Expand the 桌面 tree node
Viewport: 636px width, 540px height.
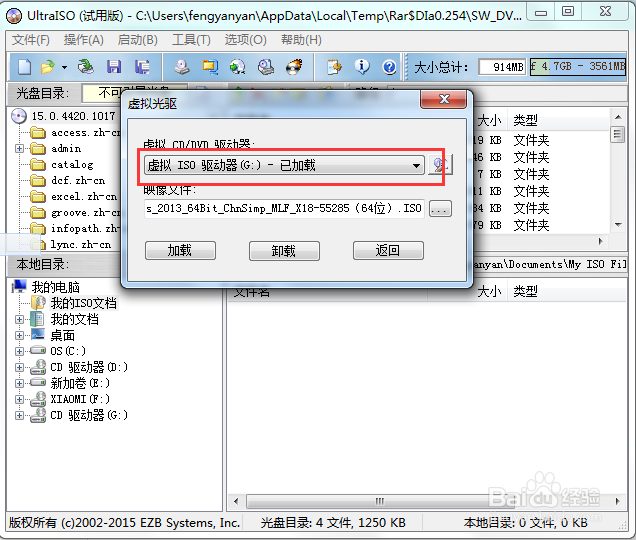point(19,336)
